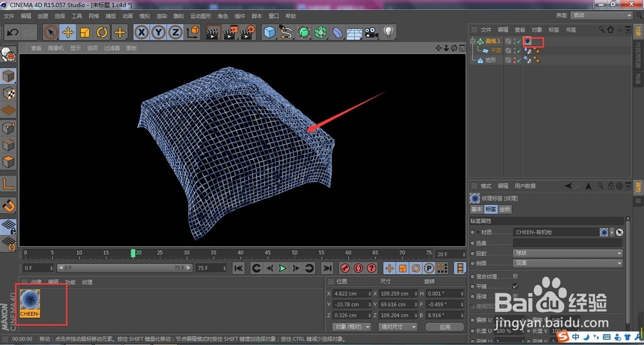Image resolution: width=644 pixels, height=345 pixels.
Task: Activate the Rotate tool
Action: [102, 32]
